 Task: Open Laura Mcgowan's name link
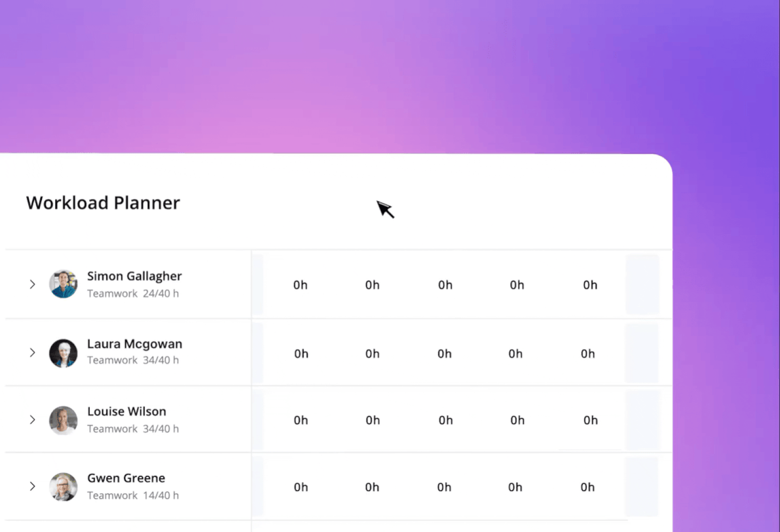click(x=135, y=344)
